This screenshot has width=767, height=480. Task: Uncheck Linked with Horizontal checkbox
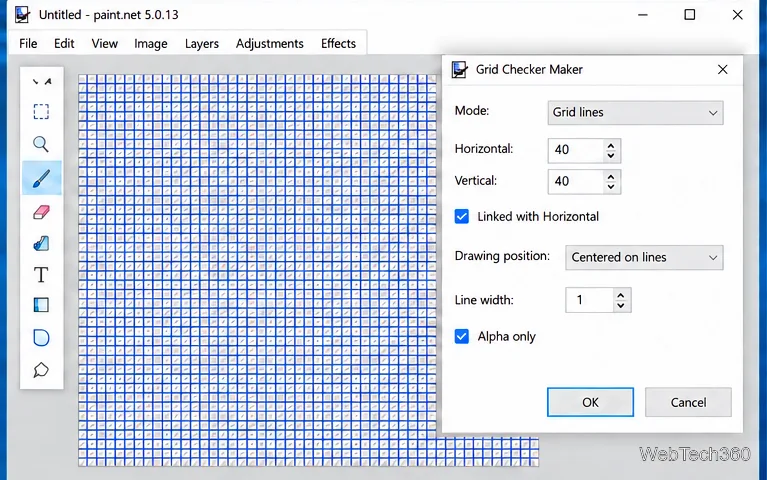pos(461,216)
